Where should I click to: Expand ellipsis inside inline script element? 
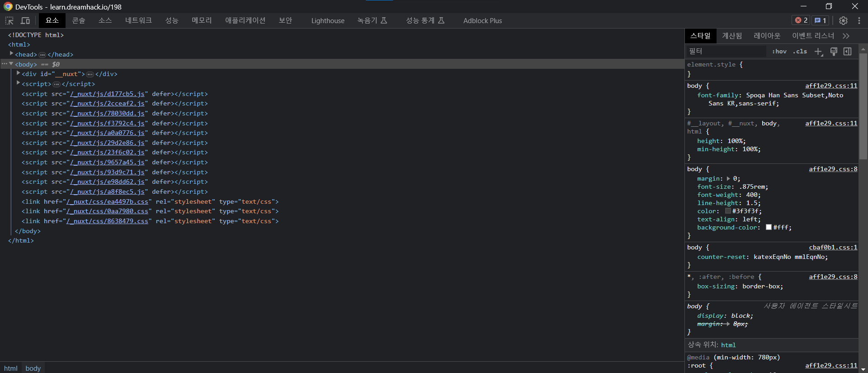click(57, 84)
